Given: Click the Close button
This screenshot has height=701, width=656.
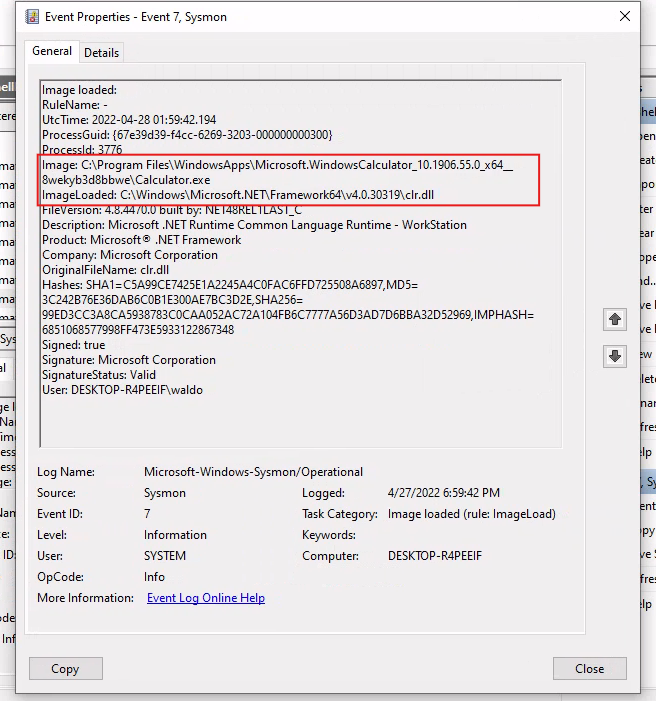Looking at the screenshot, I should [589, 668].
